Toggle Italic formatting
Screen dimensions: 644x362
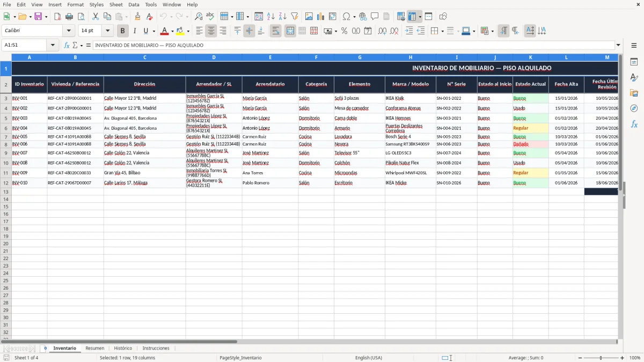(x=134, y=31)
